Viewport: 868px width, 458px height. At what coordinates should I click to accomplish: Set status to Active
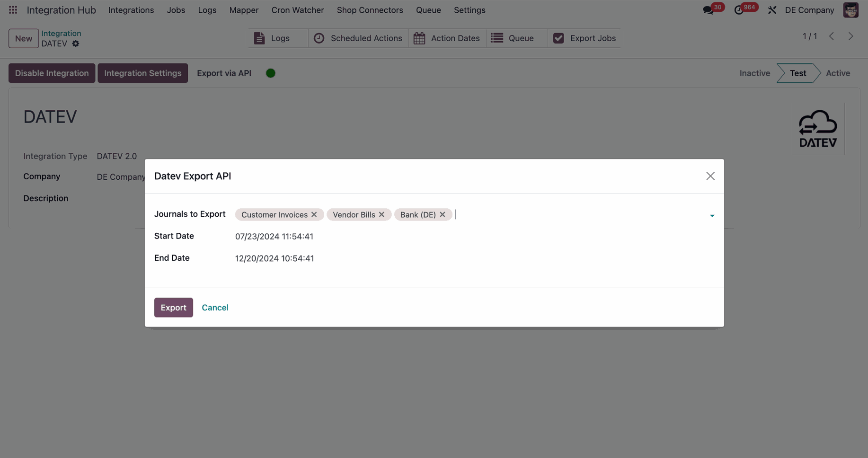838,73
